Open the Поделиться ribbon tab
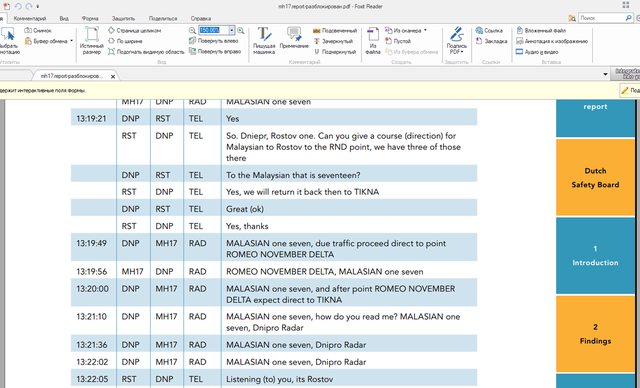Viewport: 640px width, 388px height. coord(163,18)
